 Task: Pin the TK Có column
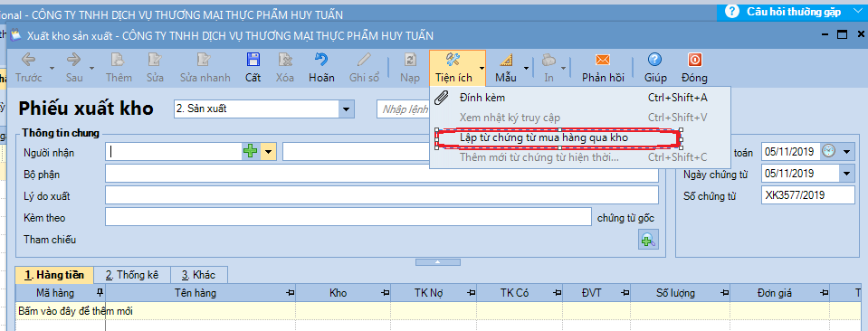pos(558,293)
